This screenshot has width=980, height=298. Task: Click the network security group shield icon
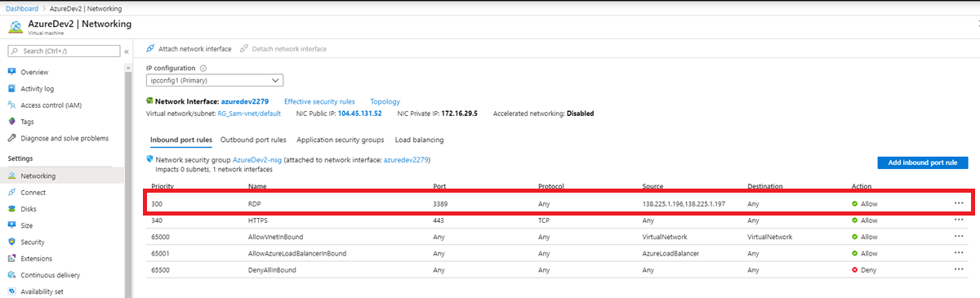coord(149,159)
